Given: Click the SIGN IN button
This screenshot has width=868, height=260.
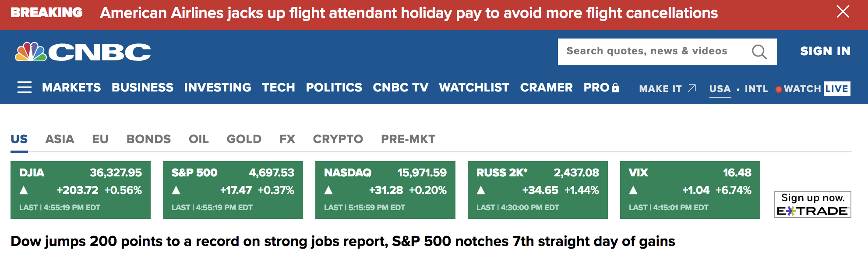Looking at the screenshot, I should pos(825,51).
